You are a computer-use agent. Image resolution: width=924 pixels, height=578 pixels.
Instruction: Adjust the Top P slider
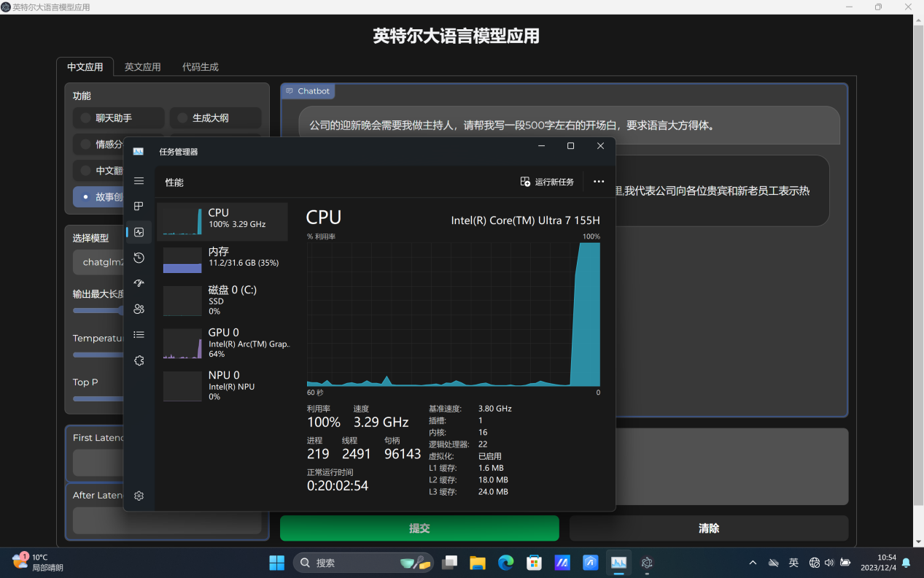click(x=98, y=398)
